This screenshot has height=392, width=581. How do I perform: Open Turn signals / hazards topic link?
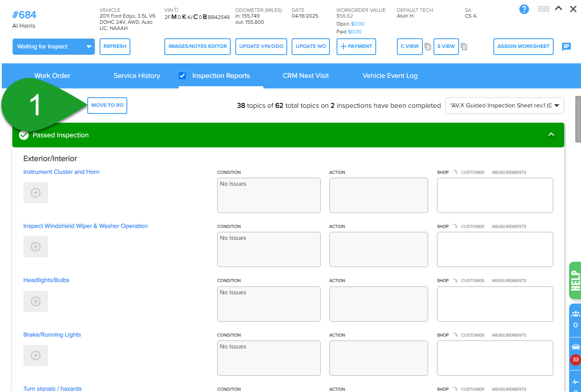click(x=52, y=389)
